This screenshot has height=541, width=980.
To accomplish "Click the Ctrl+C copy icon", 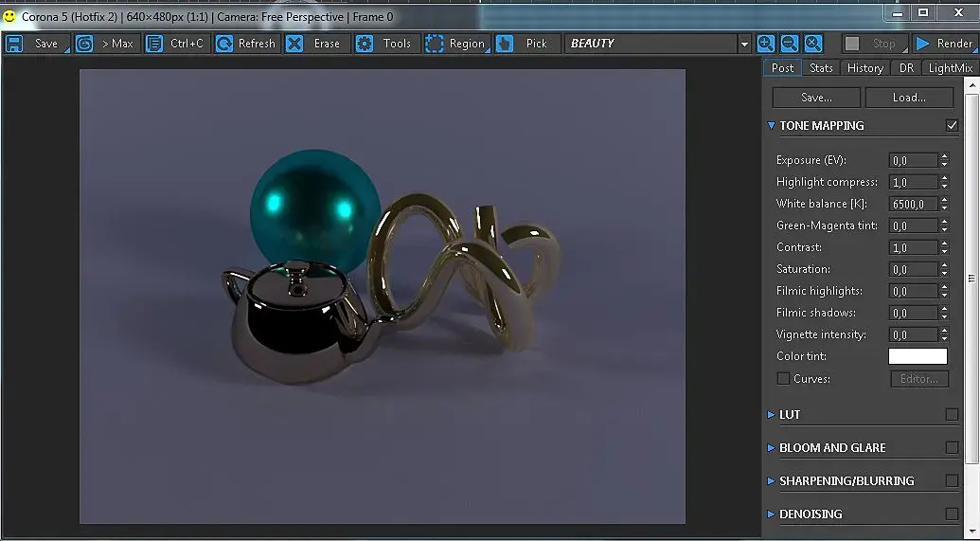I will [x=154, y=44].
